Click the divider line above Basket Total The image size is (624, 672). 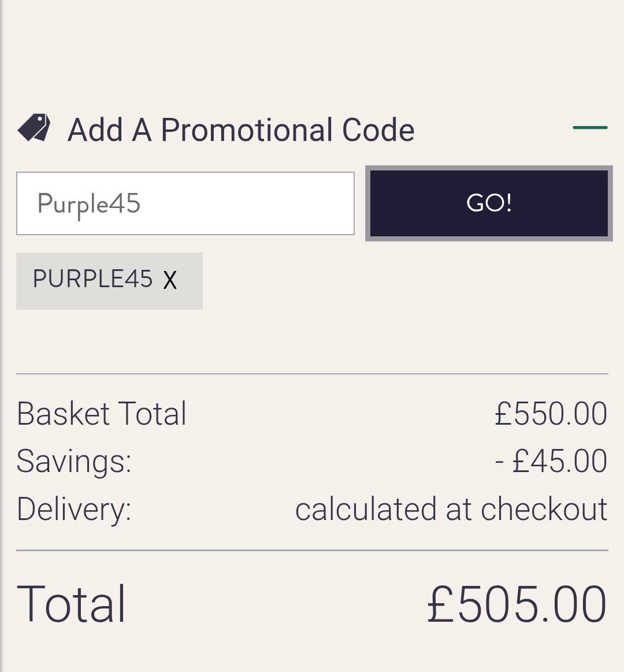coord(312,374)
